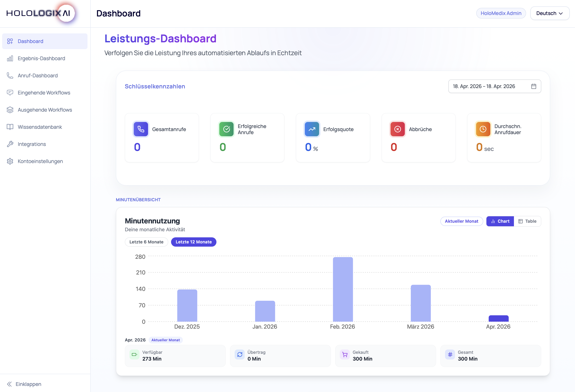
Task: Select the Eingehende Workflows icon
Action: 10,93
